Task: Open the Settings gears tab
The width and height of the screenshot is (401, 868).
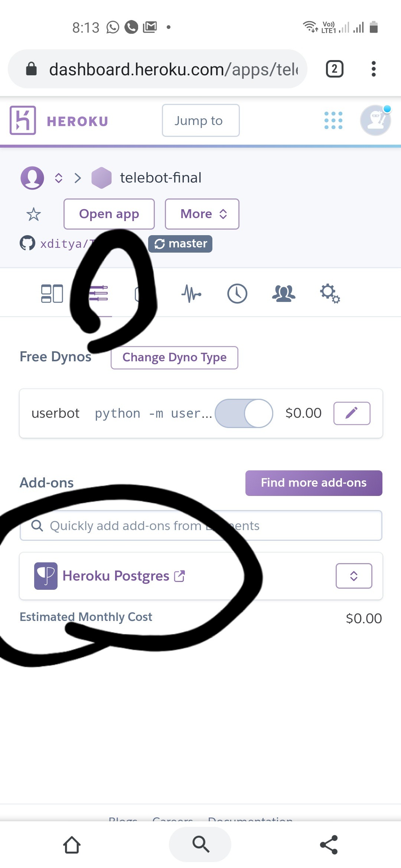Action: (330, 294)
